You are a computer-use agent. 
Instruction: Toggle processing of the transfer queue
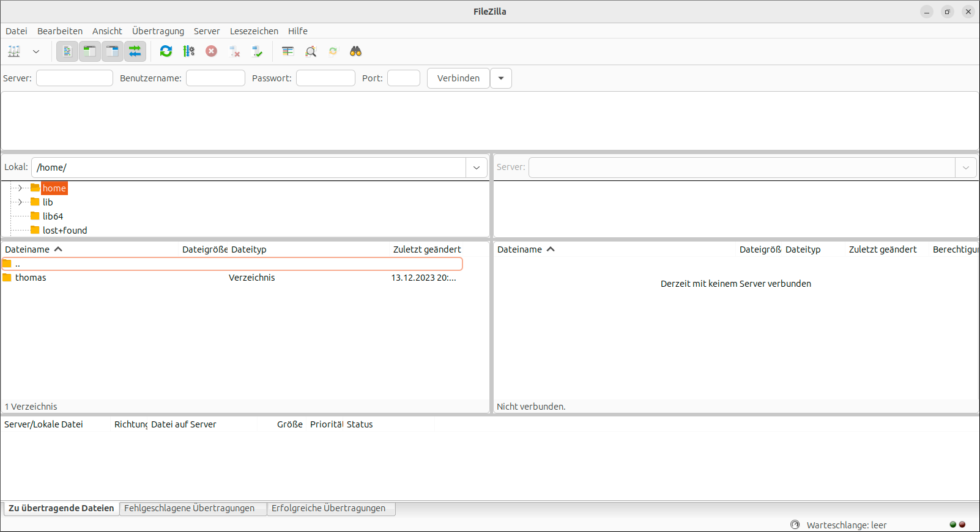point(188,51)
